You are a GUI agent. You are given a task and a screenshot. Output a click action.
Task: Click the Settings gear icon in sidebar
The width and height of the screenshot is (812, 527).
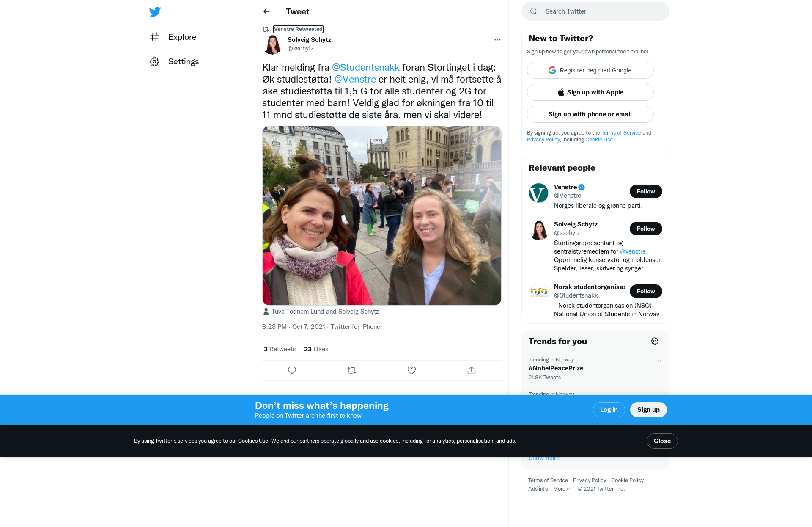click(x=154, y=61)
